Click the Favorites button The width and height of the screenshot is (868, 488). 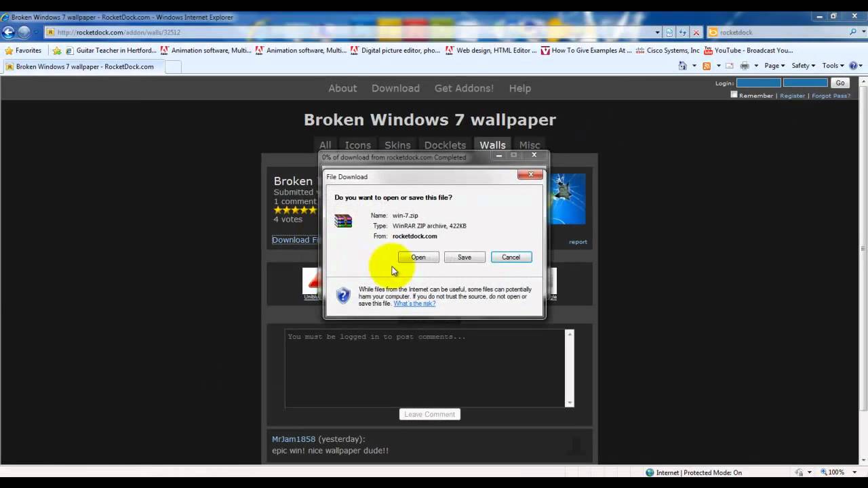23,50
